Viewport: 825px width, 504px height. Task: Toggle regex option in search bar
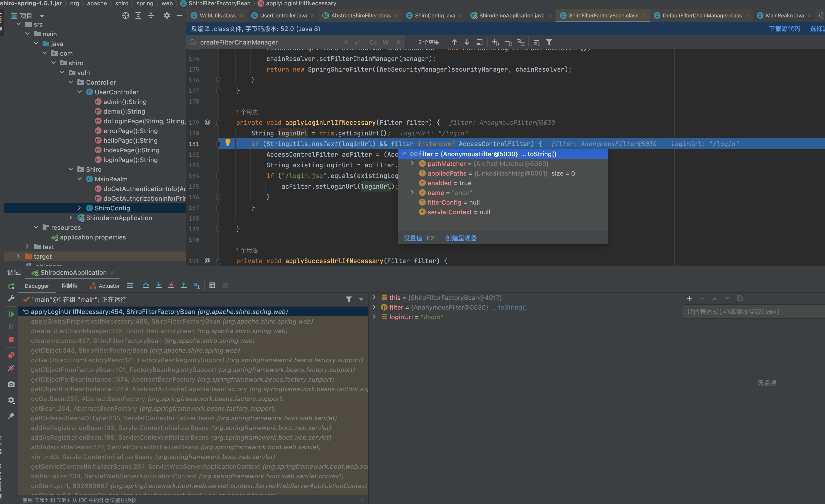click(x=398, y=42)
